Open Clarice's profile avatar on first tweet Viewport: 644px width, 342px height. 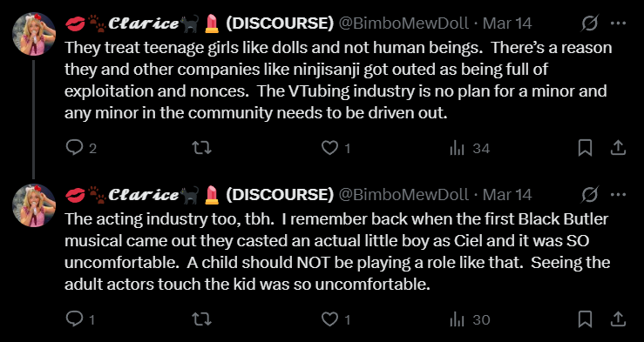(x=34, y=34)
